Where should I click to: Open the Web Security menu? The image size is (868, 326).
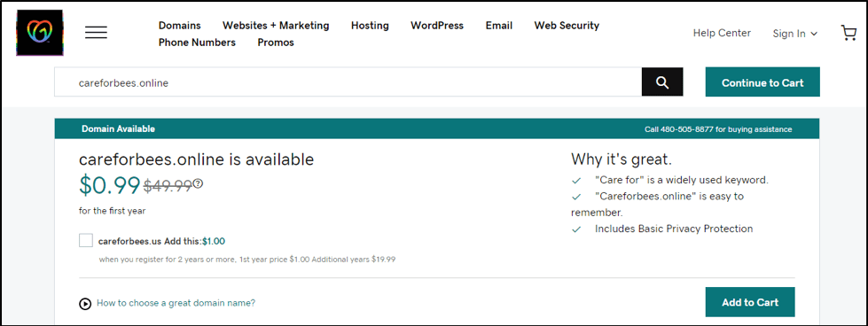point(567,26)
